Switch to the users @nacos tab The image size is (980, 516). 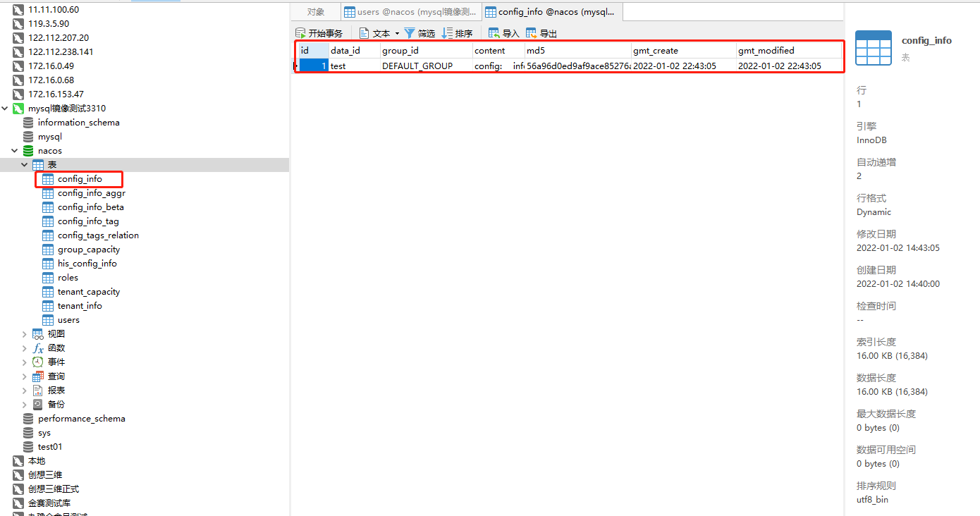(410, 12)
